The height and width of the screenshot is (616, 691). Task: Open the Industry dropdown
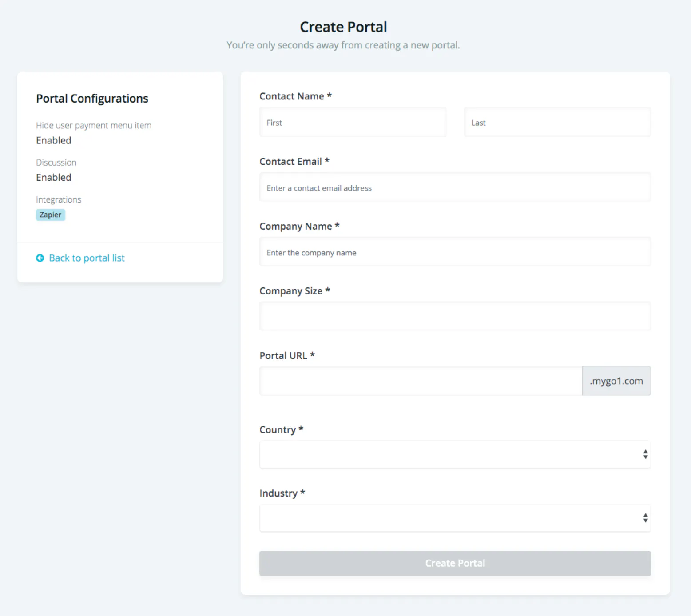455,518
